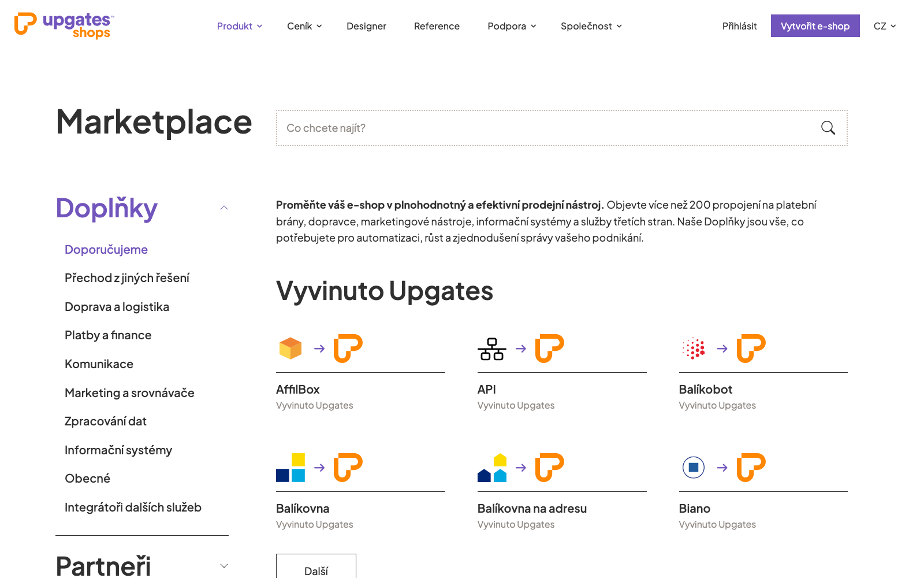Click the Marketplace heading
The width and height of the screenshot is (924, 578).
coord(154,123)
